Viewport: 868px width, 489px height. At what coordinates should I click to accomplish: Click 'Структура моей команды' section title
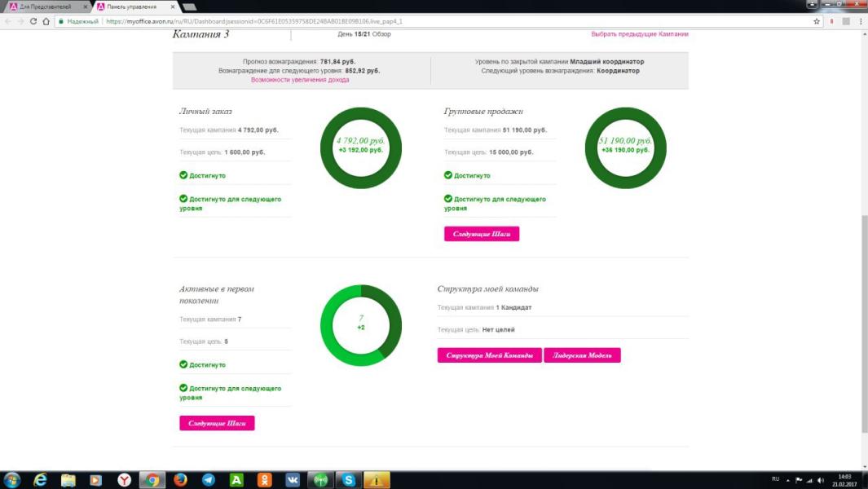487,289
